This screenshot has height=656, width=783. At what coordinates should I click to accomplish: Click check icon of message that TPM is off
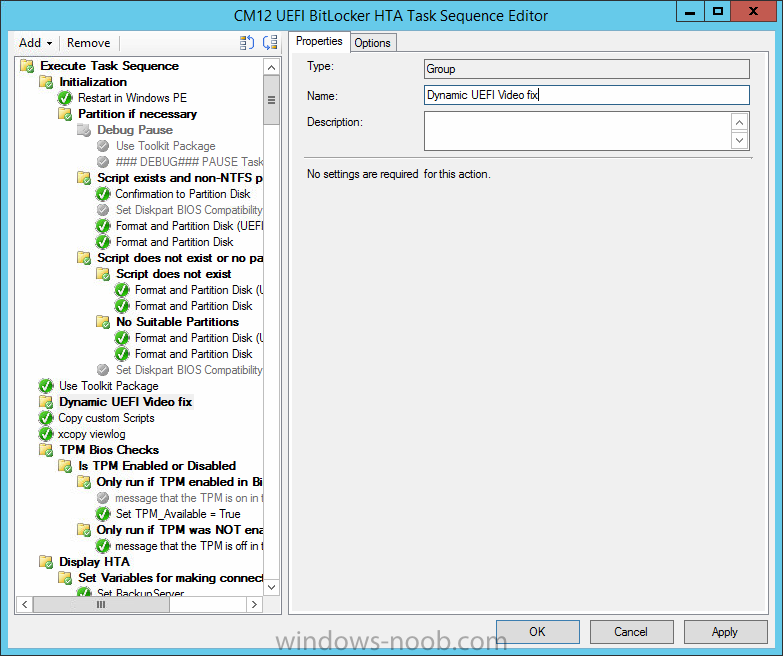tap(103, 546)
